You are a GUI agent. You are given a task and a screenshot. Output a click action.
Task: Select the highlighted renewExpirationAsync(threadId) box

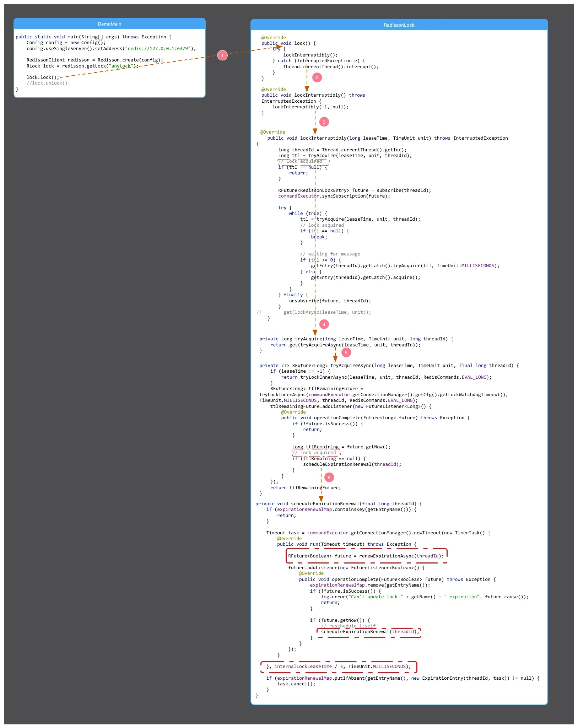(x=366, y=556)
